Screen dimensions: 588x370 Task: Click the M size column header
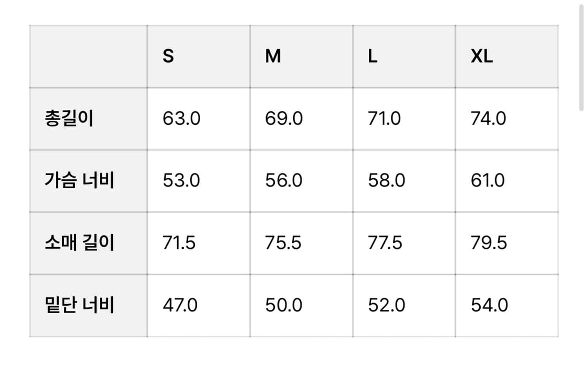pos(273,56)
